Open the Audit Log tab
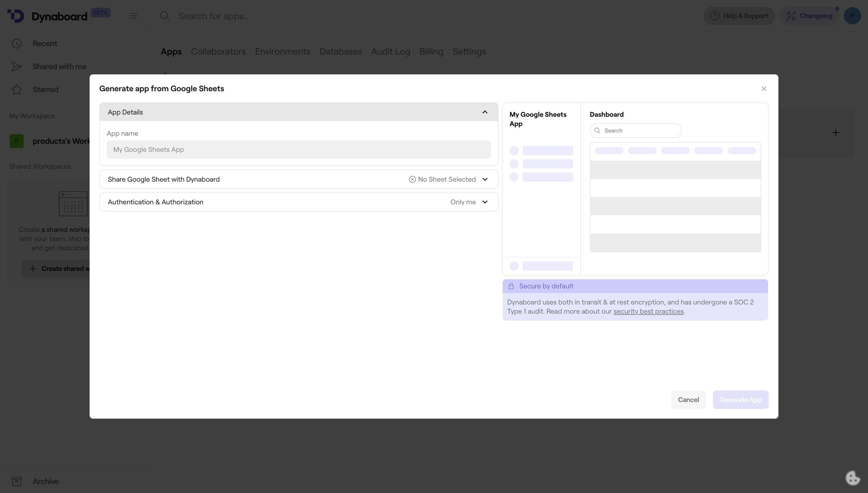The height and width of the screenshot is (493, 868). pos(390,52)
